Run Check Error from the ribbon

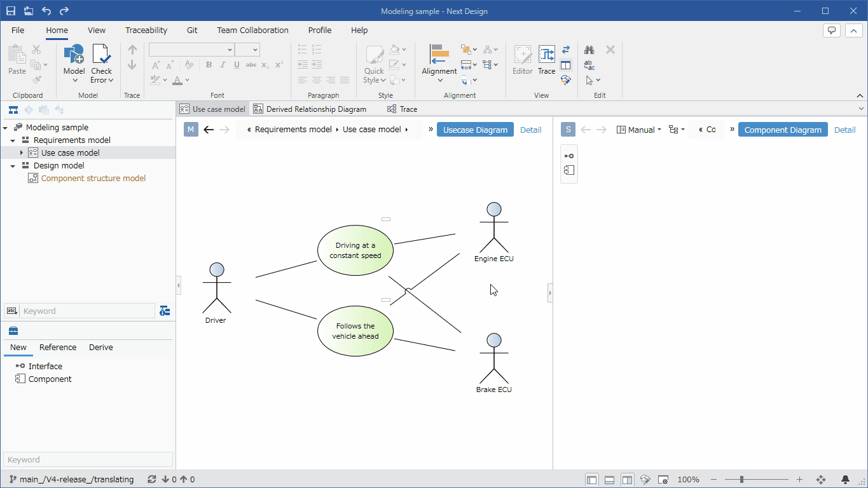click(x=102, y=64)
